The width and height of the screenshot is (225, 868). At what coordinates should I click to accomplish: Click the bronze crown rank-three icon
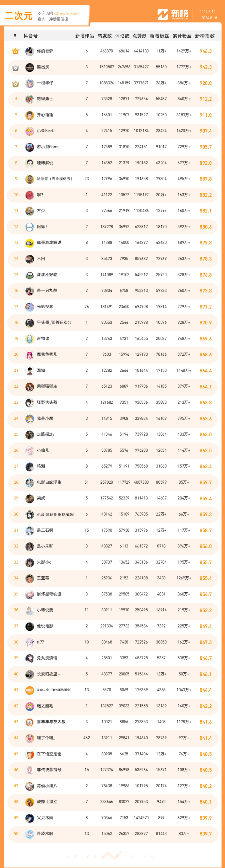click(15, 83)
